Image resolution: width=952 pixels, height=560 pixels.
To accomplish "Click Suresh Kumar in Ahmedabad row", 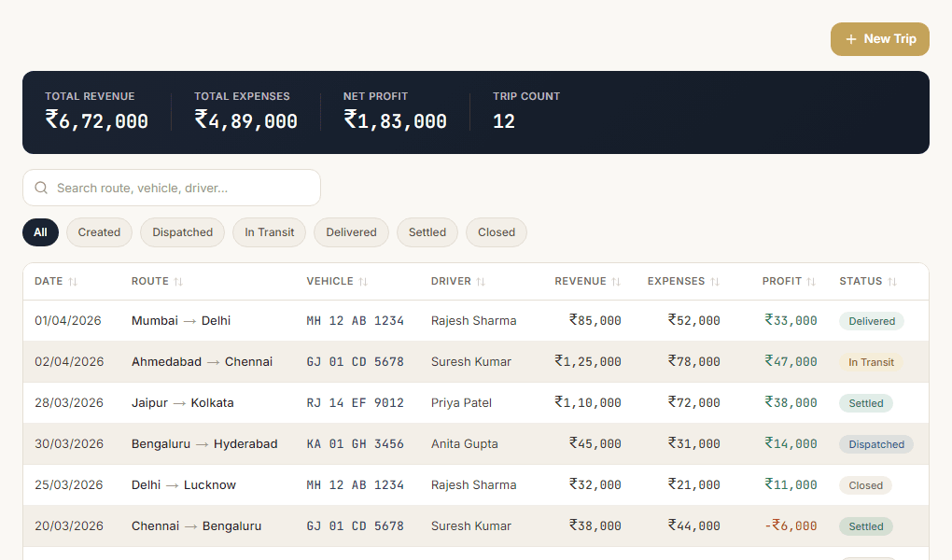I will (x=471, y=362).
